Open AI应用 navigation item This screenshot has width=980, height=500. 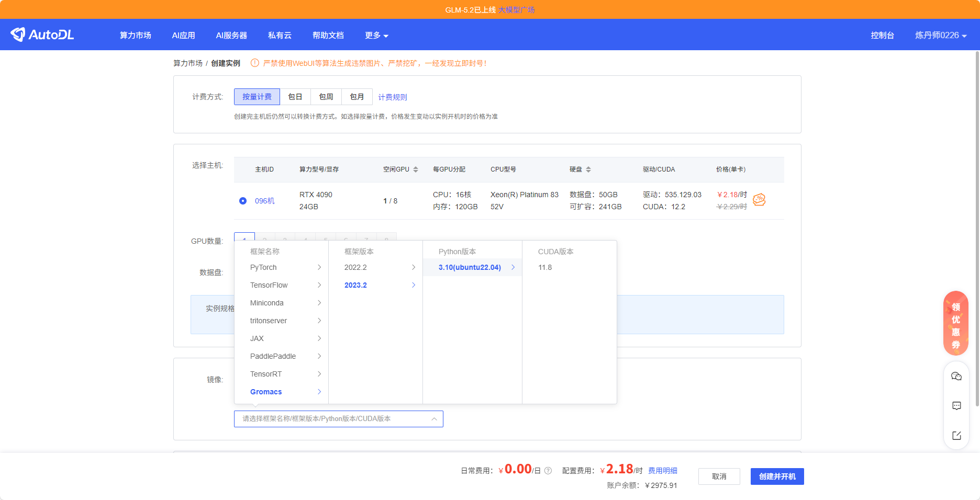tap(184, 35)
